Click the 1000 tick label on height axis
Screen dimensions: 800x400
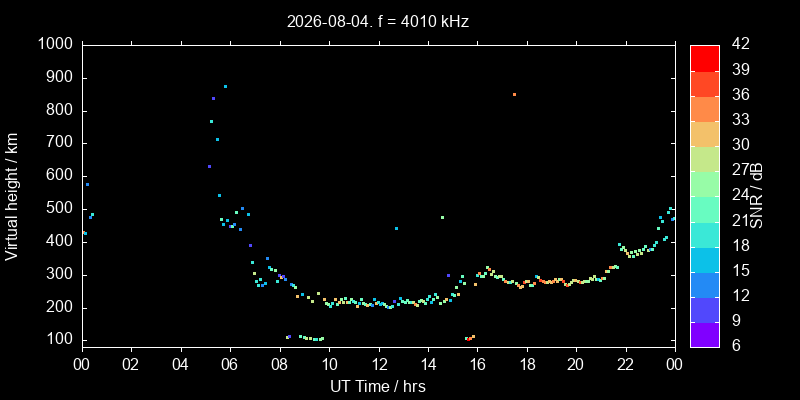pos(57,44)
